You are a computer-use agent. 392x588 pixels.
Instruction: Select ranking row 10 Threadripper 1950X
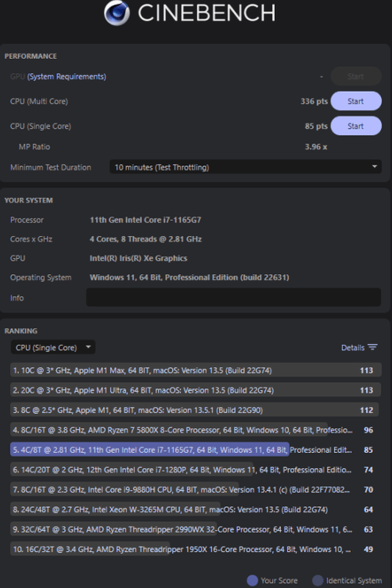[196, 549]
